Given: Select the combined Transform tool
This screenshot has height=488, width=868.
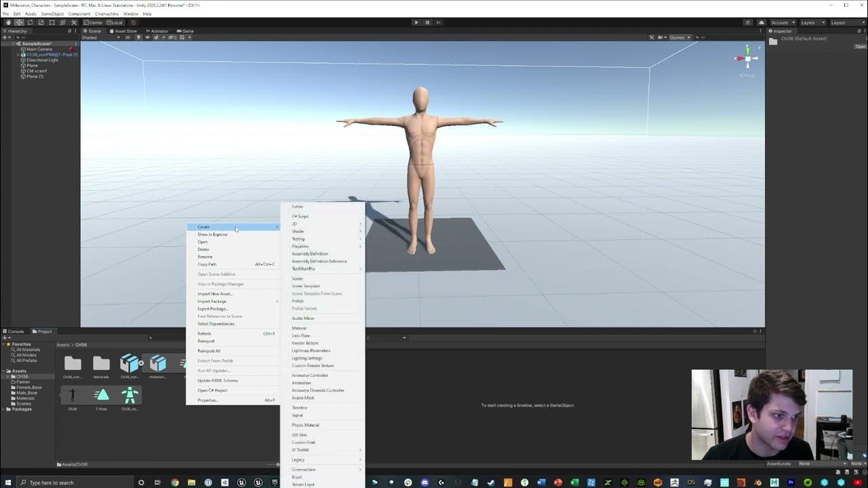Looking at the screenshot, I should click(62, 22).
